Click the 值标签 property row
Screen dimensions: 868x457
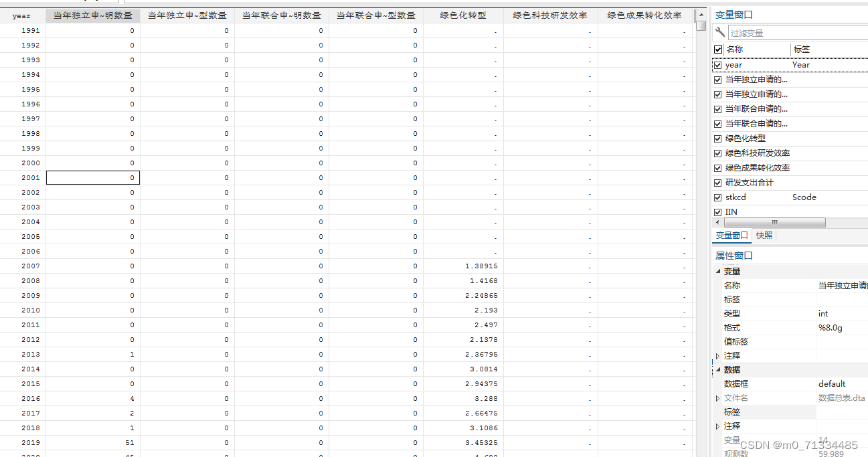click(790, 342)
